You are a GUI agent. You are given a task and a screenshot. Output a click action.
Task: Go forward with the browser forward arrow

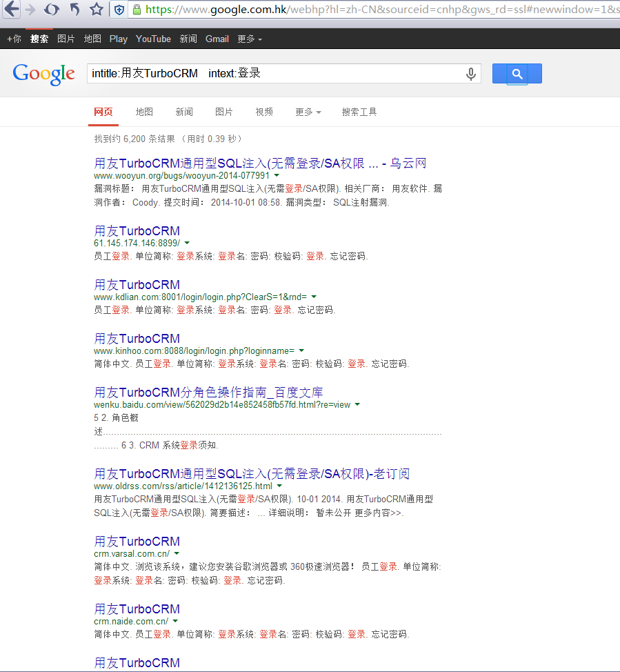pyautogui.click(x=30, y=10)
